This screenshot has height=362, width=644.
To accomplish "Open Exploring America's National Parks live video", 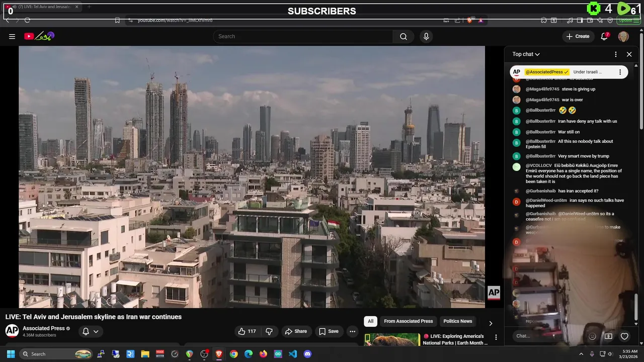I will [x=455, y=339].
